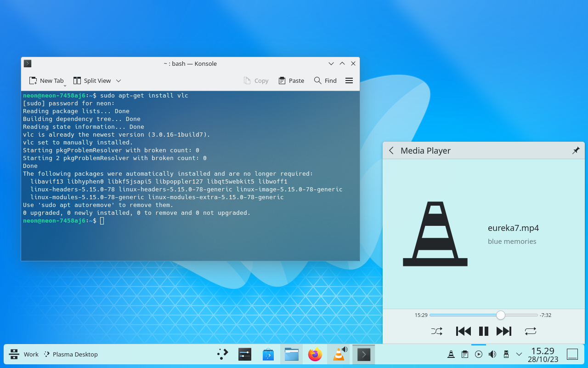Open the clipboard icon in the system tray
The image size is (588, 368).
[x=464, y=354]
